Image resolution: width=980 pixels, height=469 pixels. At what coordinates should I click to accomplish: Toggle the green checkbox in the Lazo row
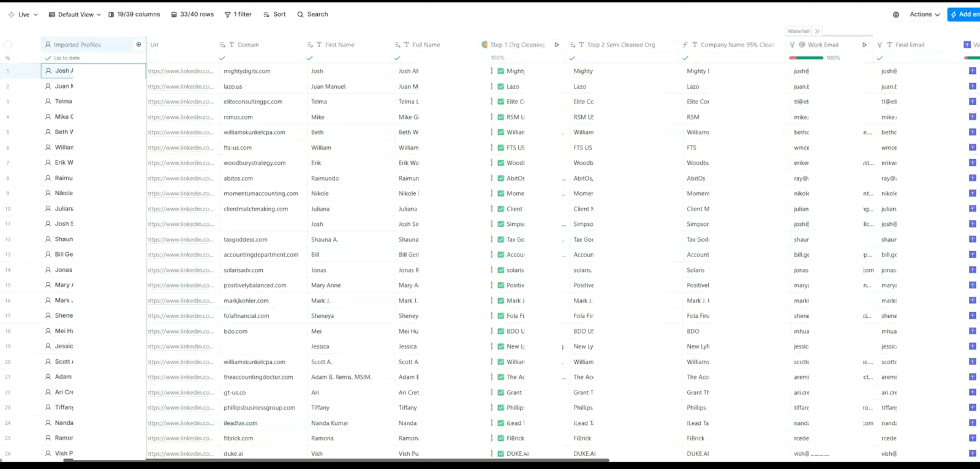click(501, 86)
